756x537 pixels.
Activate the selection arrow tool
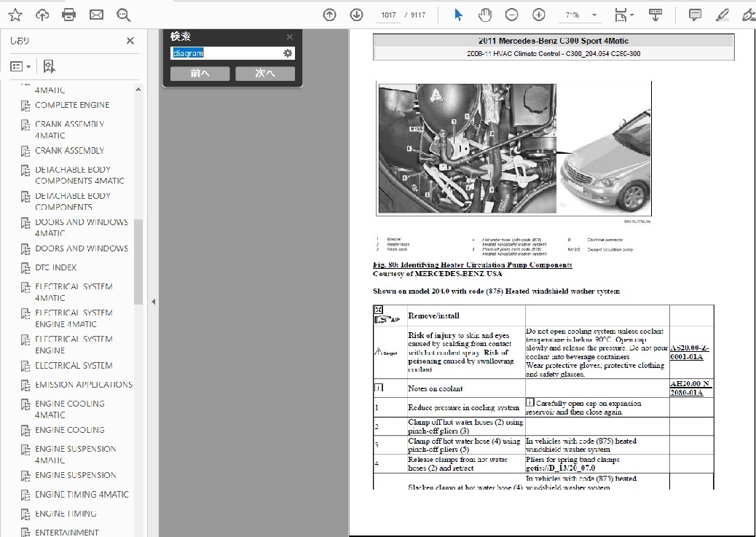tap(458, 15)
